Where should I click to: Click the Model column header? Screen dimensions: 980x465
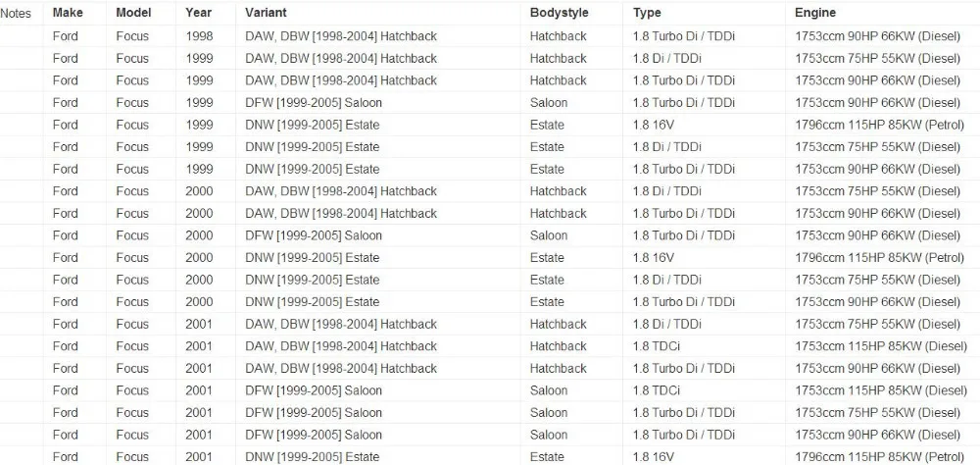pos(133,13)
